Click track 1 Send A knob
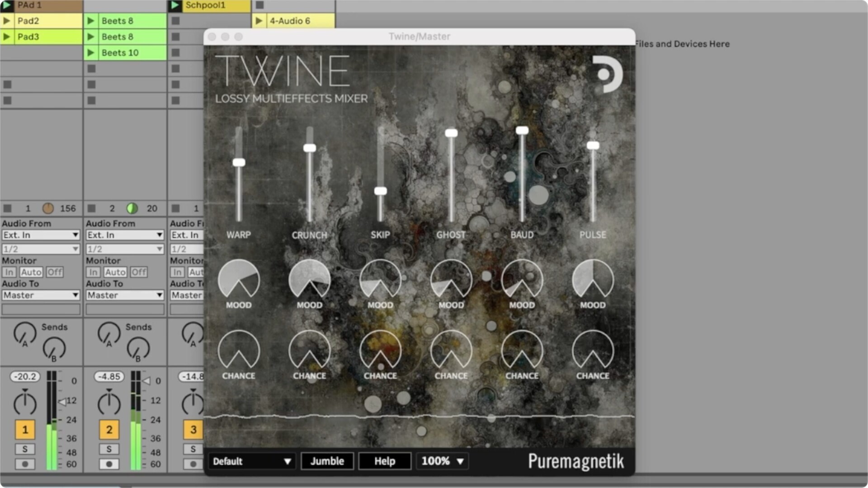Image resolution: width=868 pixels, height=488 pixels. [x=25, y=333]
